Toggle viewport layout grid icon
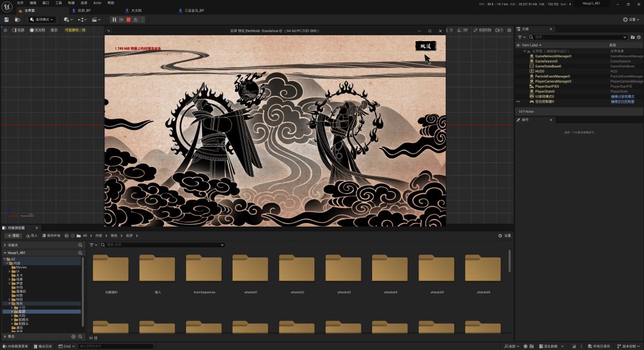Image resolution: width=644 pixels, height=350 pixels. pos(509,30)
